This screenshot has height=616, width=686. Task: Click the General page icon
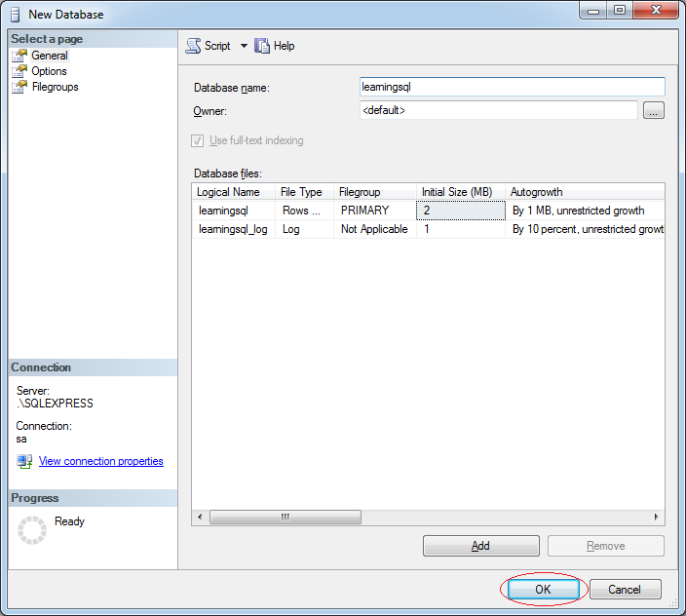19,56
